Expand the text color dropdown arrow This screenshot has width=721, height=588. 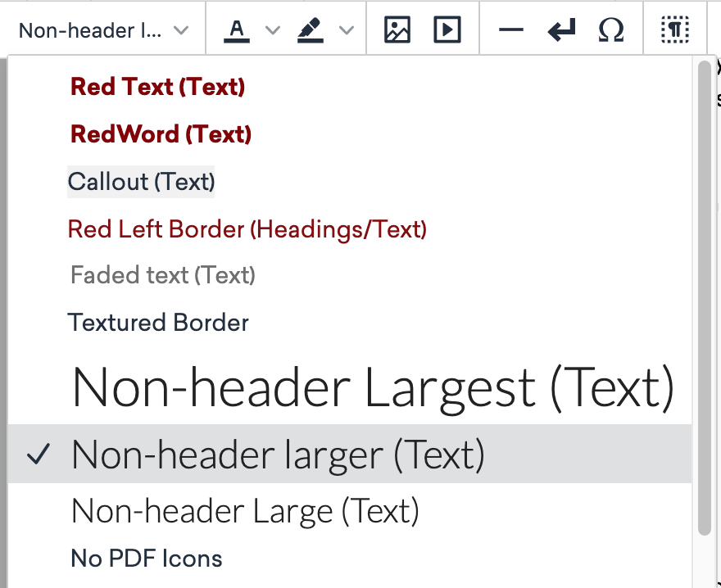[x=273, y=30]
